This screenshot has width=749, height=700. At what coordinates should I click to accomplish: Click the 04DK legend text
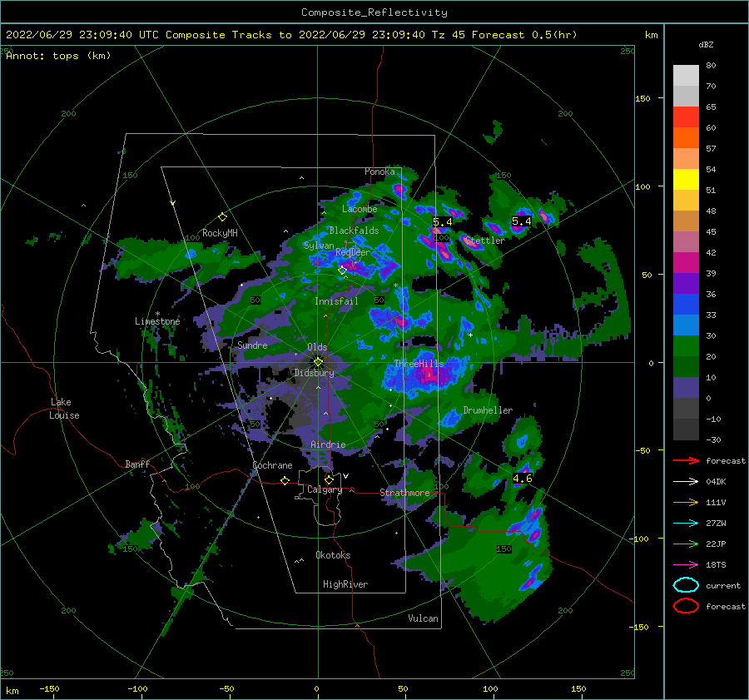(716, 482)
